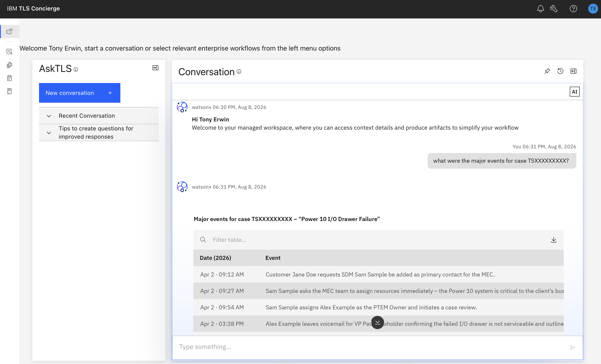Click the watsonx avatar at 06:30 PM
601x364 pixels.
pyautogui.click(x=182, y=107)
